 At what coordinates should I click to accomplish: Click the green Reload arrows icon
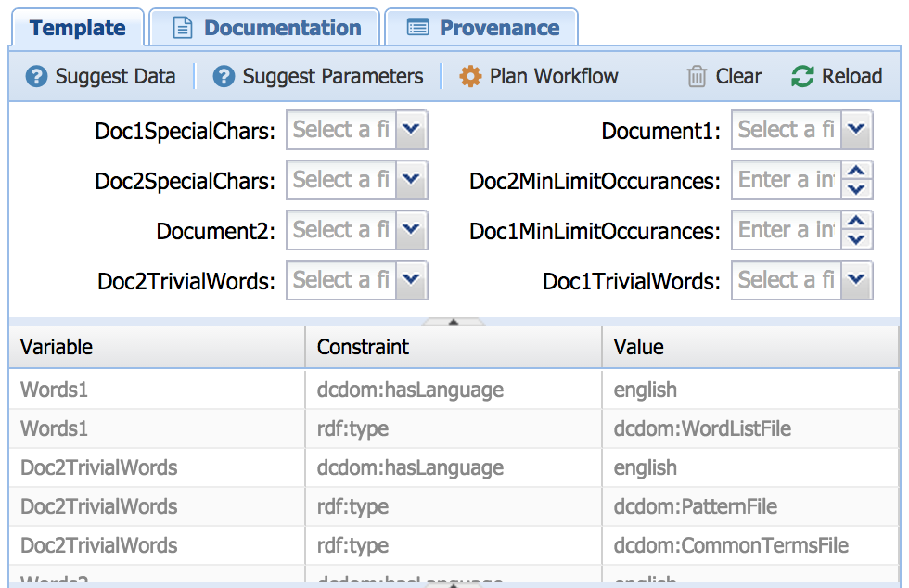coord(802,76)
